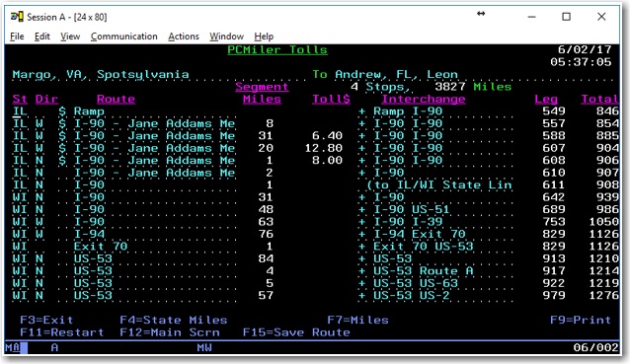Click the Session A application icon
The height and width of the screenshot is (364, 630).
pos(17,17)
